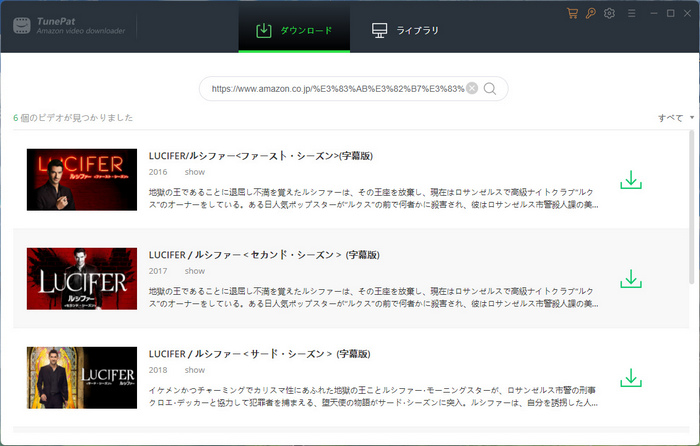Click the amazon.co.jp URL input field
The width and height of the screenshot is (700, 446).
(x=338, y=88)
